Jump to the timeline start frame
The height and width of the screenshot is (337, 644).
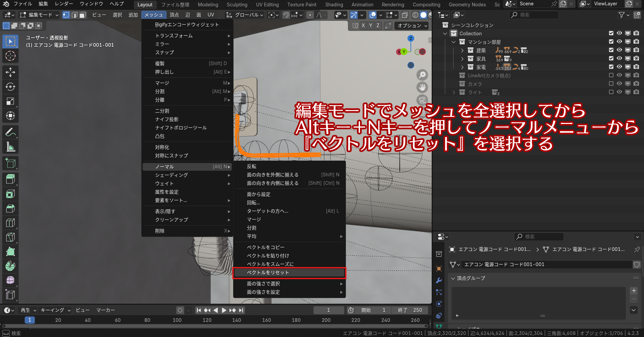tap(199, 310)
